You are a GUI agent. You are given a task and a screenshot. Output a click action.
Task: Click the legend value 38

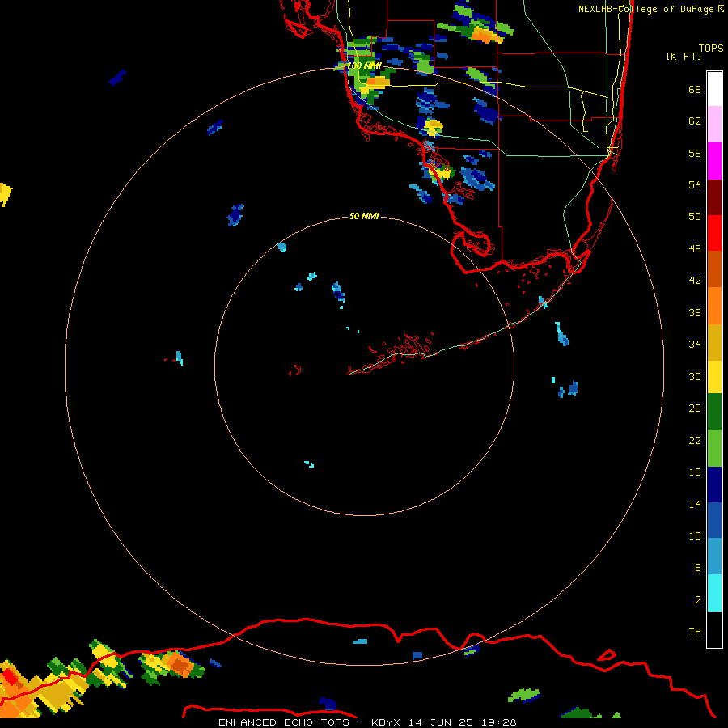pyautogui.click(x=695, y=312)
